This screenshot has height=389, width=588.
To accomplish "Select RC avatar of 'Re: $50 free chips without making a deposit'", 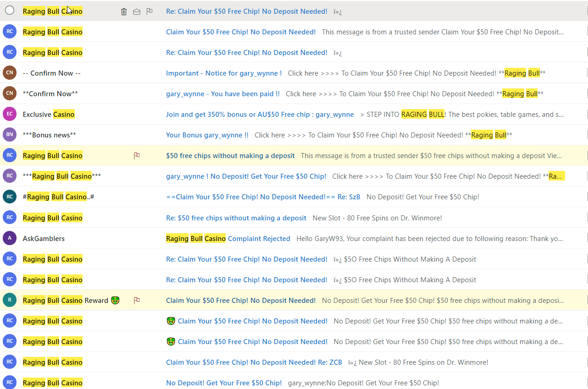I will (10, 218).
